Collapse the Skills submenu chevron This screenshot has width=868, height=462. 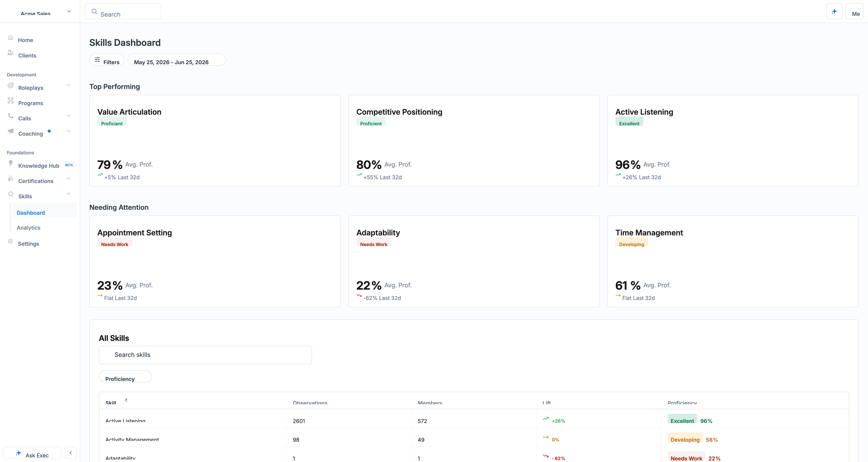point(68,194)
